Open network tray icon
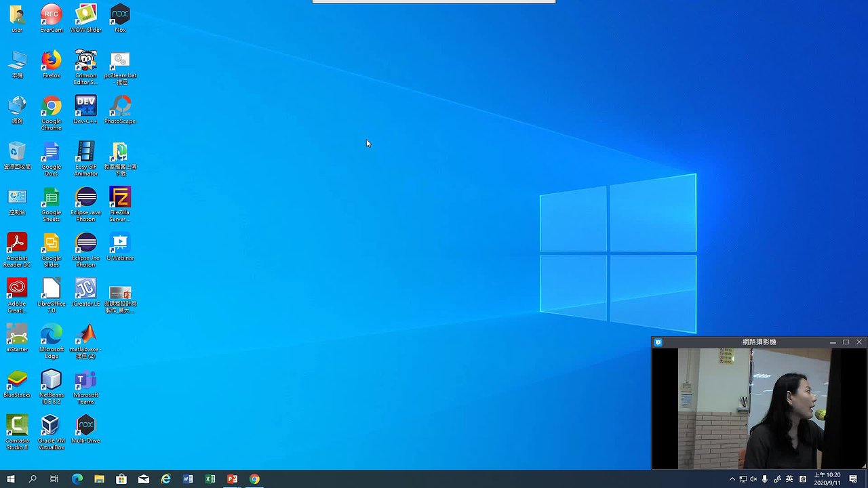The height and width of the screenshot is (488, 868). [743, 479]
